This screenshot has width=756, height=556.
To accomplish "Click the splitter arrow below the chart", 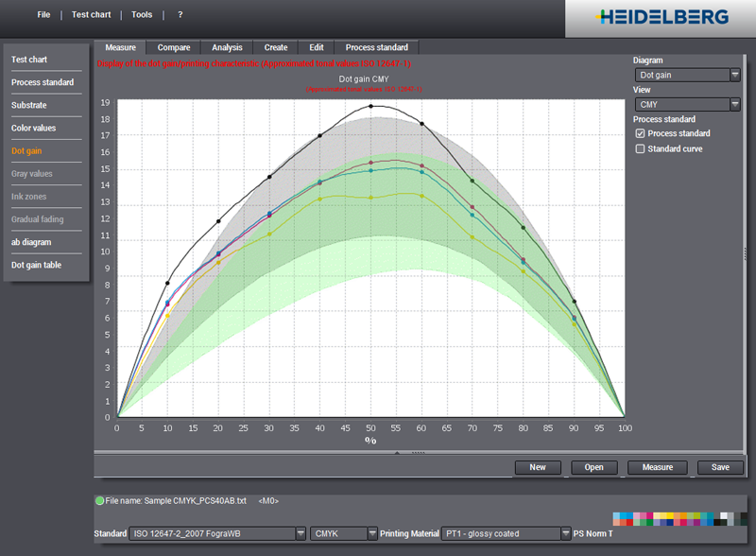I will click(x=397, y=453).
